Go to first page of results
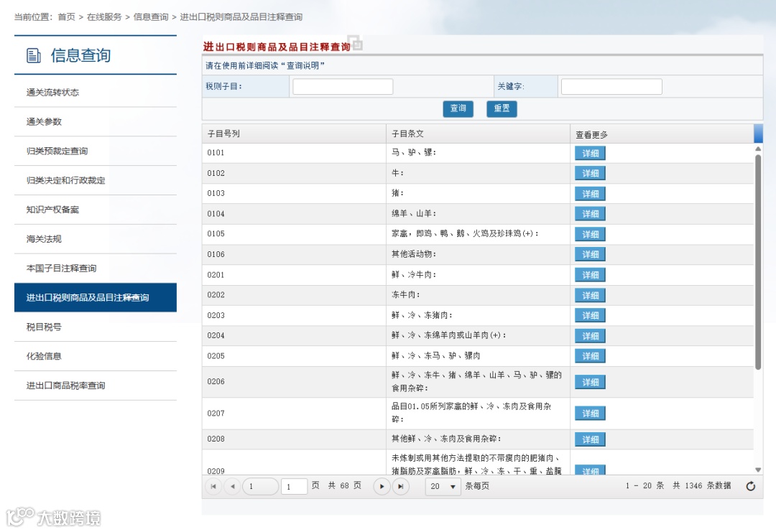776x532 pixels. (213, 487)
